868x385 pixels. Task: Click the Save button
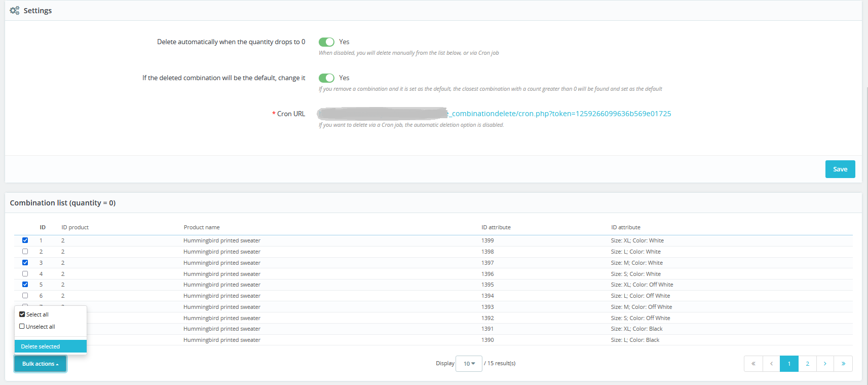pos(840,169)
